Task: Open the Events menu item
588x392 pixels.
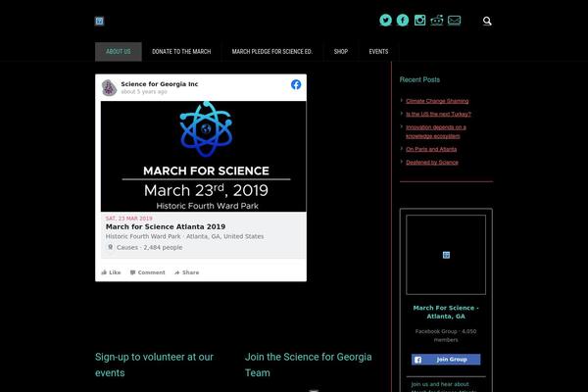Action: 378,51
